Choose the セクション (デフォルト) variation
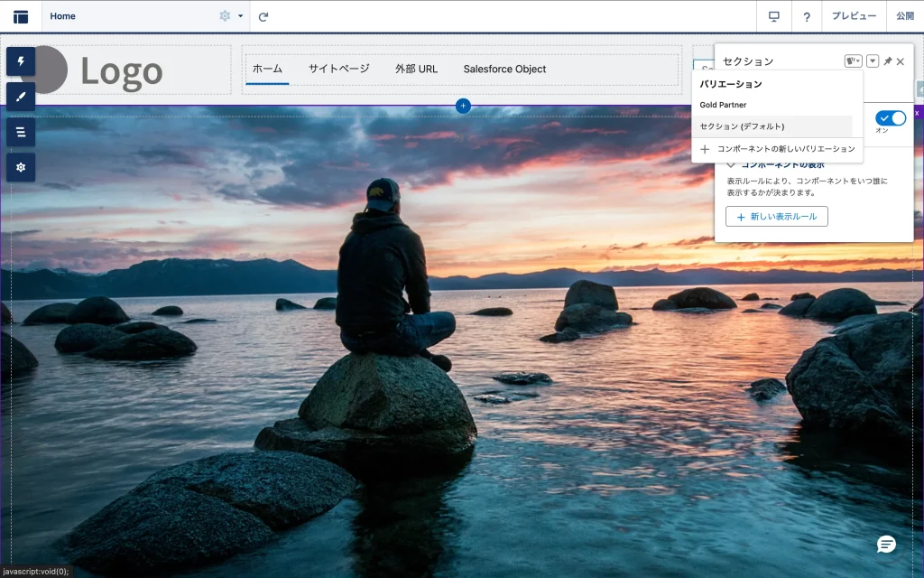This screenshot has height=578, width=924. click(742, 126)
